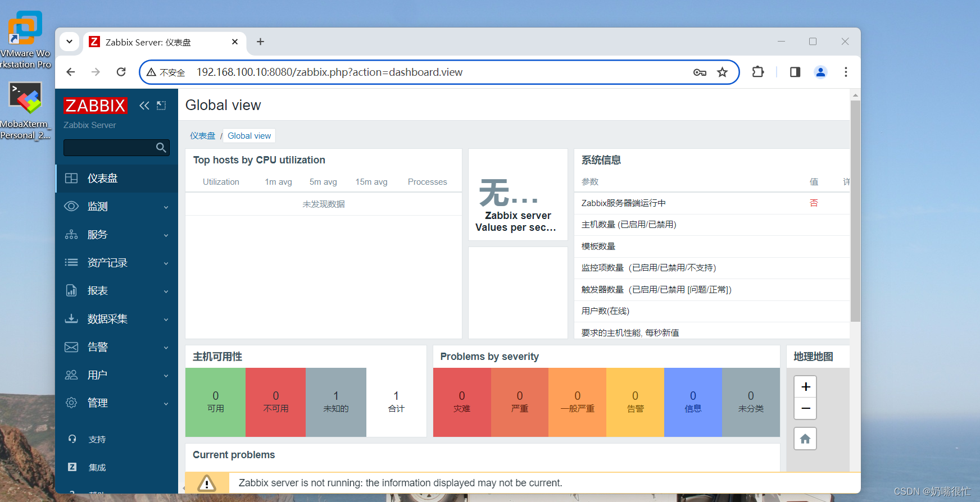Click the chevron arrow beside 资产记录
Image resolution: width=980 pixels, height=502 pixels.
point(166,263)
